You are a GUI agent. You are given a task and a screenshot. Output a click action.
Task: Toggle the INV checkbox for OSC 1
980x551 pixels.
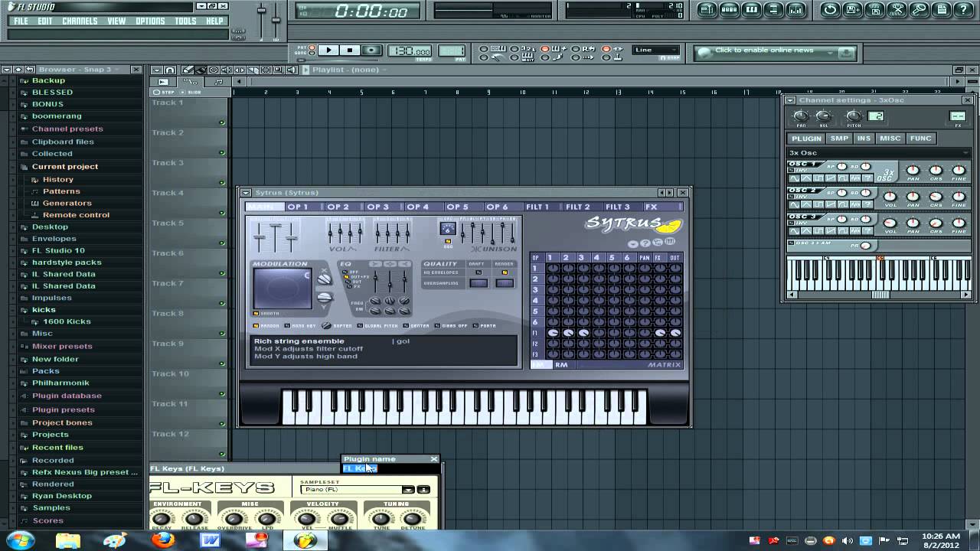pyautogui.click(x=791, y=170)
